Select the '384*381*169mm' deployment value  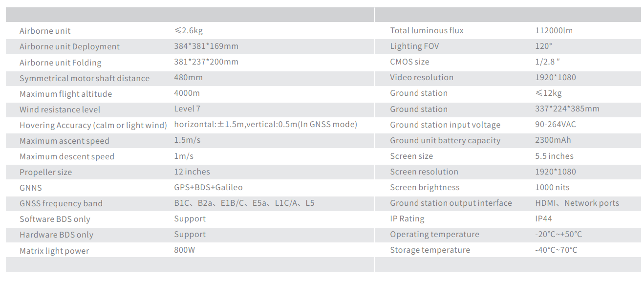coord(206,46)
